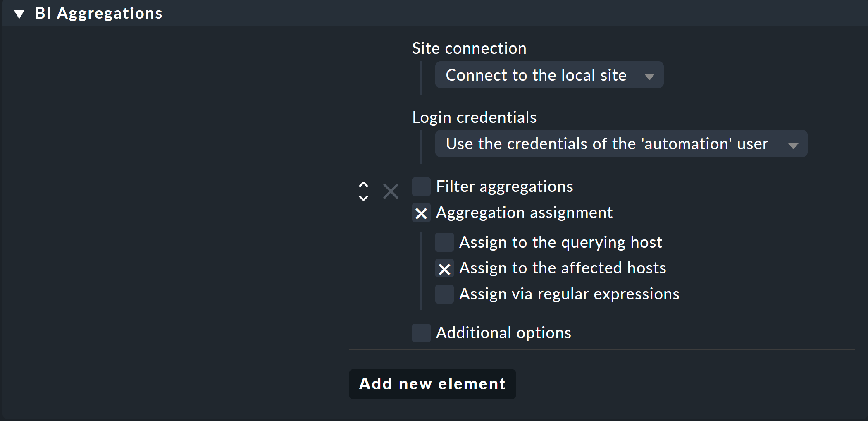This screenshot has width=868, height=421.
Task: Click the BI Aggregations section title
Action: (x=99, y=13)
